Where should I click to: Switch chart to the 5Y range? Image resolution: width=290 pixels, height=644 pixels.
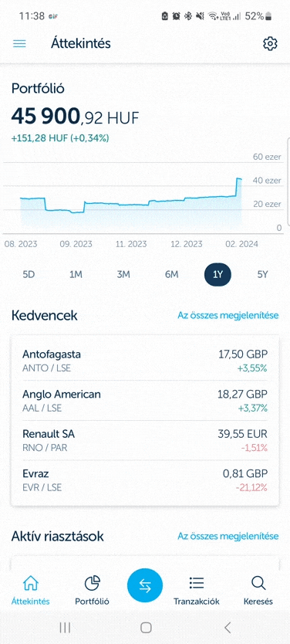pyautogui.click(x=262, y=275)
